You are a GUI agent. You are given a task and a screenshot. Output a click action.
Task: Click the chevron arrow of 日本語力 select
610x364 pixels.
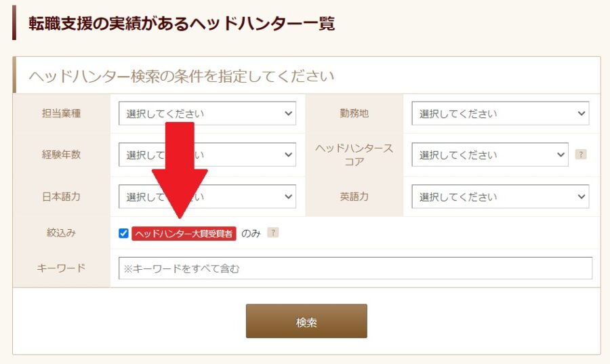(x=288, y=197)
